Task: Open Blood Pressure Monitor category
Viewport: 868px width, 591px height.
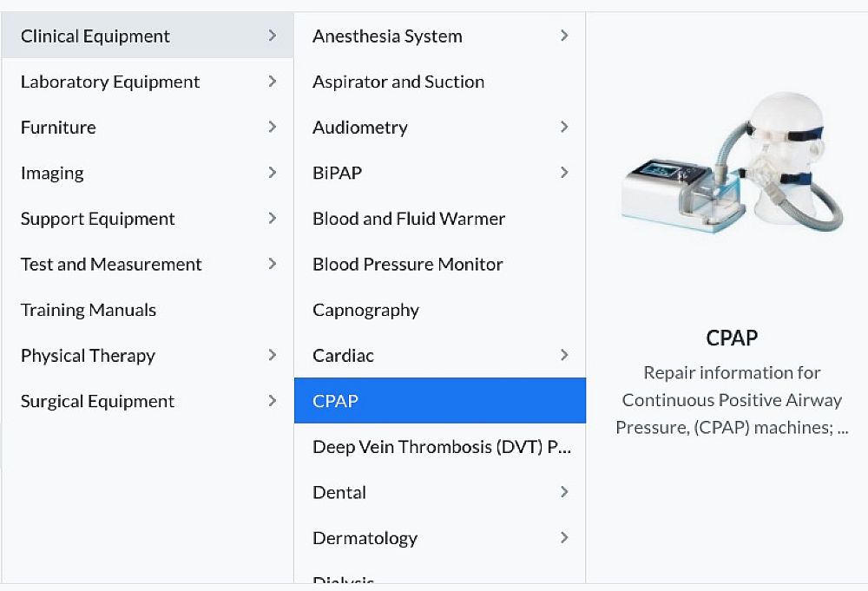Action: click(x=408, y=264)
